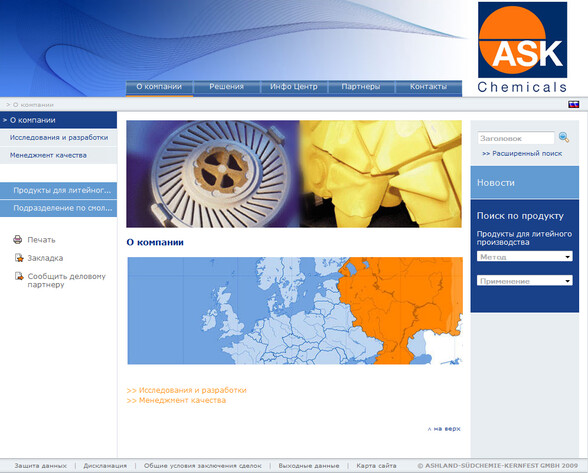Open the О компании top navigation tab
The image size is (588, 473).
159,87
